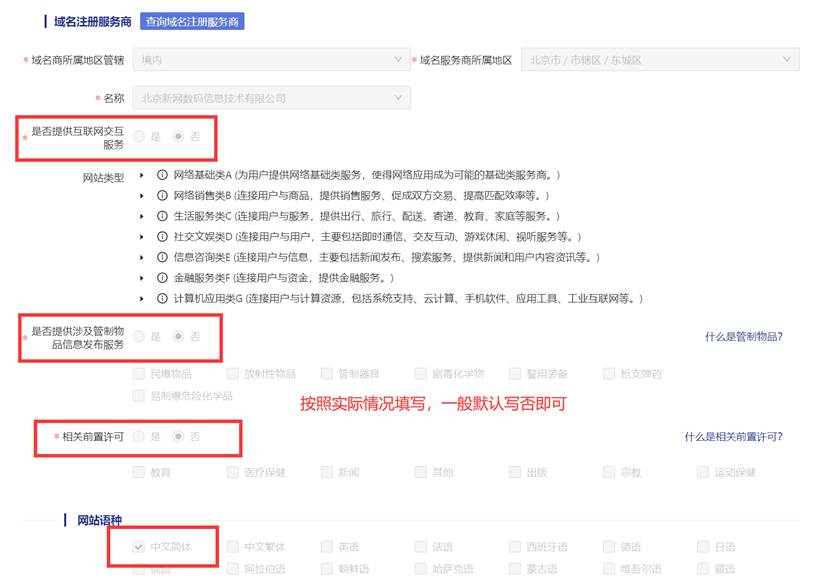Open the 域名商所属地区管辖 dropdown

click(x=272, y=59)
